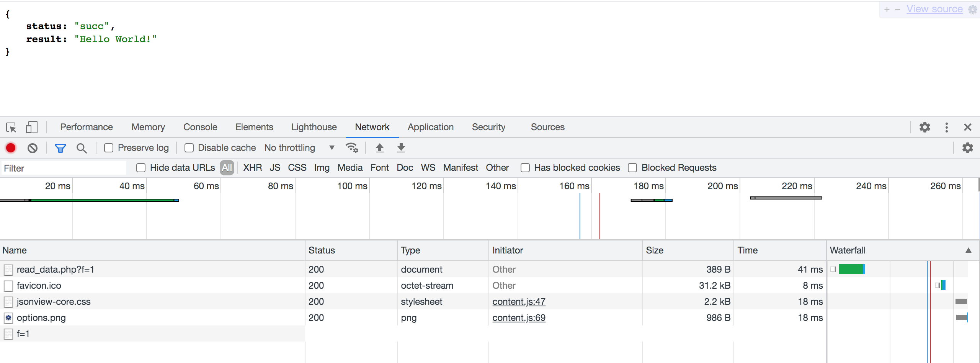Sort by Type column header
The image size is (980, 363).
click(x=443, y=250)
